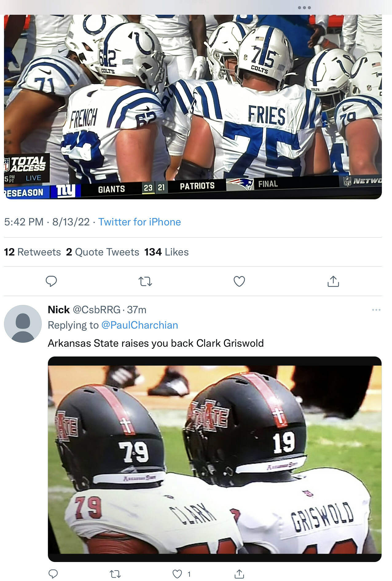Viewport: 392px width, 581px height.
Task: Open Nick's profile avatar
Action: 23,324
